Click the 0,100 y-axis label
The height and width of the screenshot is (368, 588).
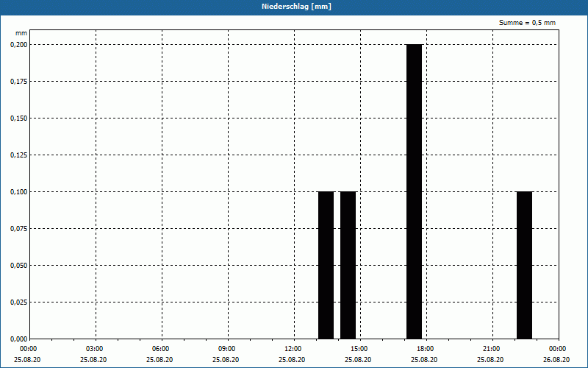[x=19, y=192]
